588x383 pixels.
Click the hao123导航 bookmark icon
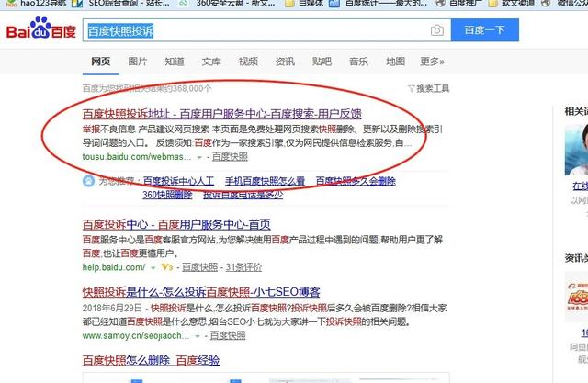click(9, 5)
